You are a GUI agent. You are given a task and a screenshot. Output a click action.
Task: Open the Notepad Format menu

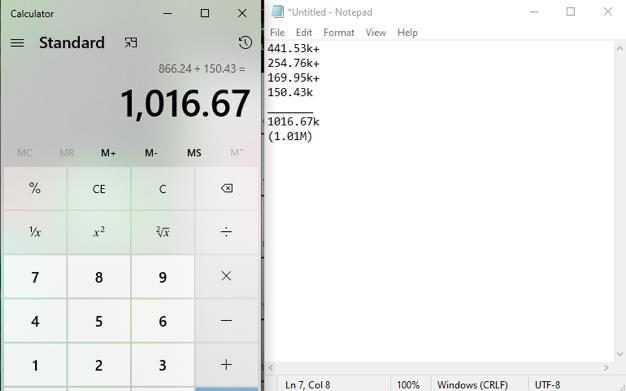coord(339,32)
